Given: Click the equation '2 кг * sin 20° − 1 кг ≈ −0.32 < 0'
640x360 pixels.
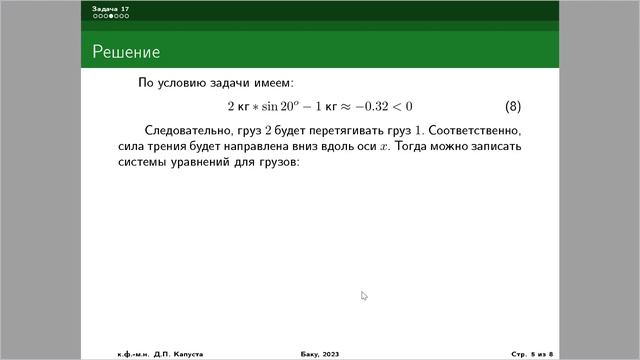Looking at the screenshot, I should [320, 107].
